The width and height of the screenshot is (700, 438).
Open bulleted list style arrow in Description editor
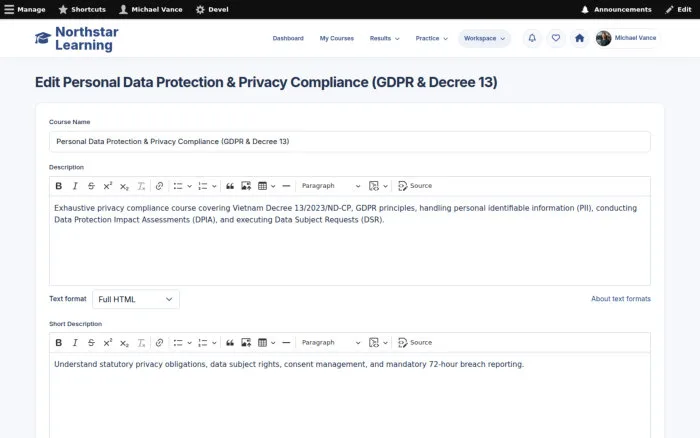click(189, 186)
